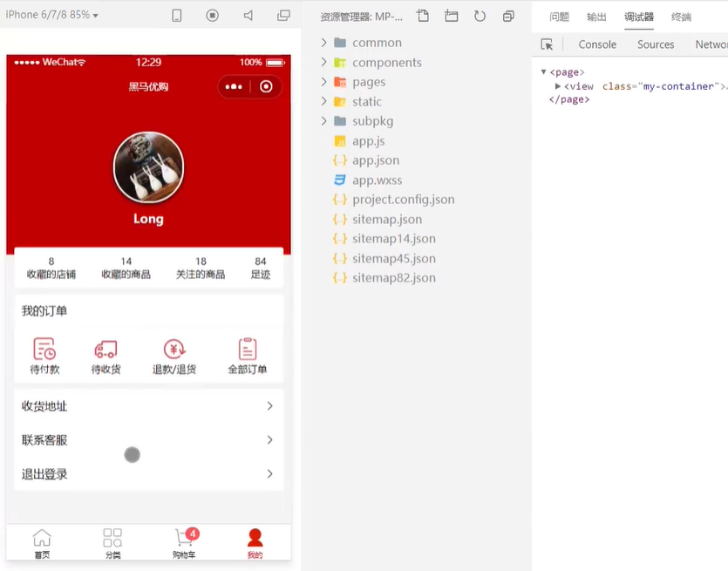The height and width of the screenshot is (571, 728).
Task: Tap the 全部订单 clipboard icon
Action: click(x=248, y=349)
